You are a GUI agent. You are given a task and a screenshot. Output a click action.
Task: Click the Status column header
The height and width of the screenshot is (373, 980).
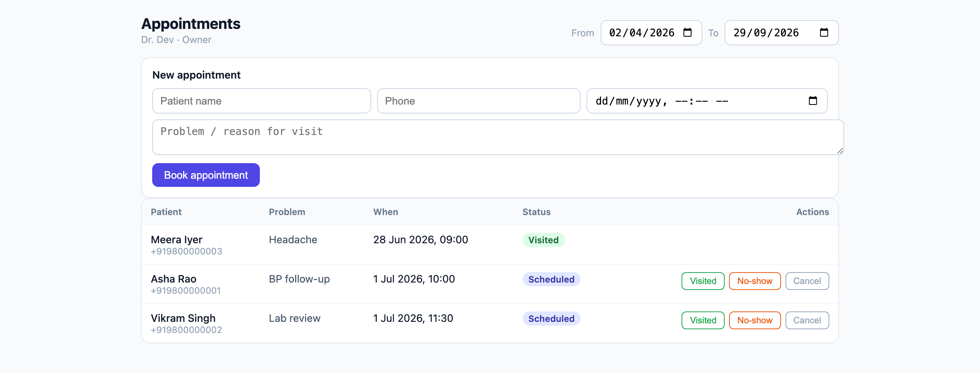tap(536, 212)
